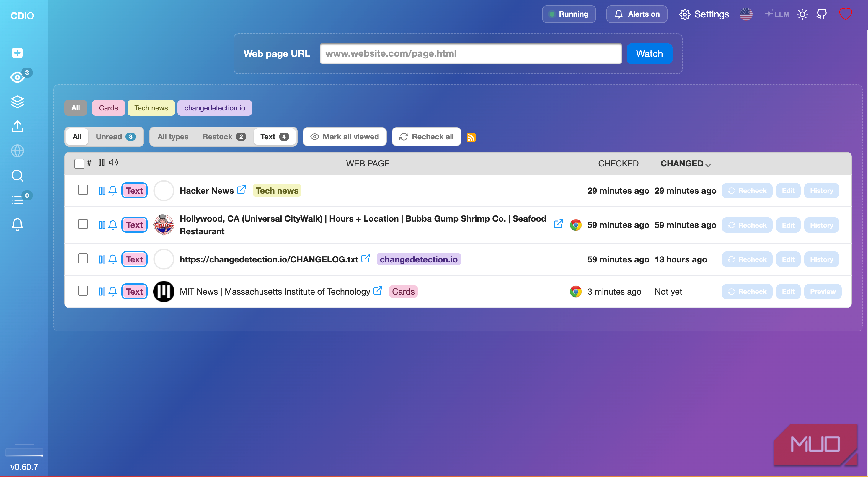Select the changedetection.io tag tab
Image resolution: width=868 pixels, height=477 pixels.
(215, 108)
